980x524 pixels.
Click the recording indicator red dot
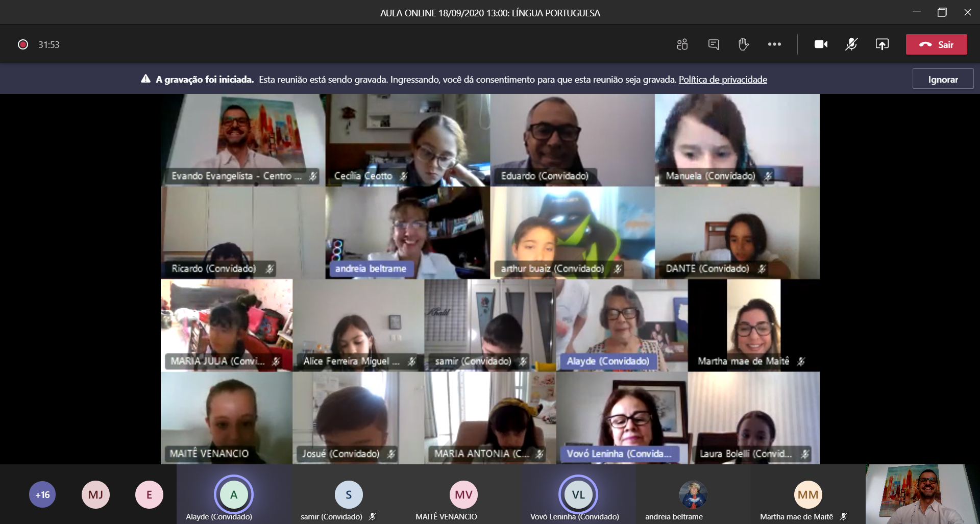[23, 44]
